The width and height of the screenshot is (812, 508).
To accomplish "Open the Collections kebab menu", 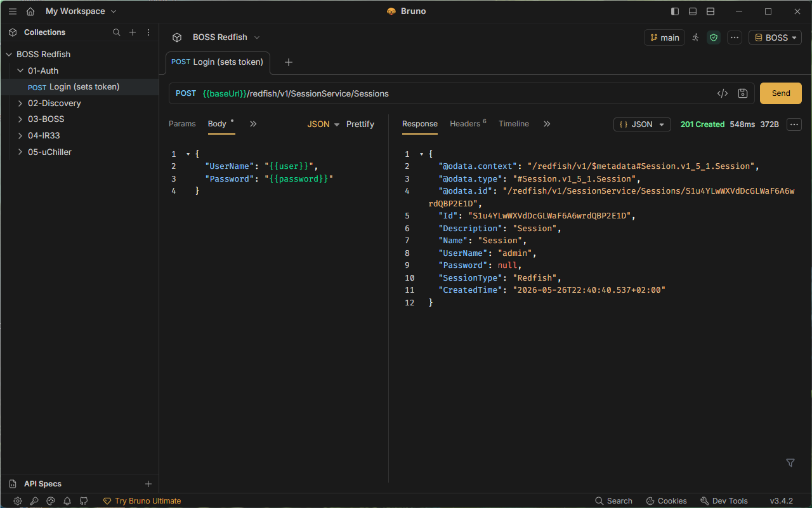I will pos(148,32).
